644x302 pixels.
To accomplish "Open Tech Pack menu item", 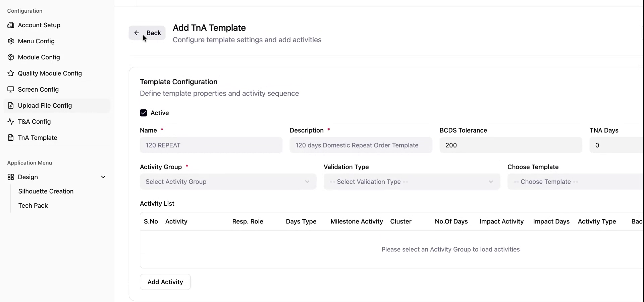I will 33,206.
